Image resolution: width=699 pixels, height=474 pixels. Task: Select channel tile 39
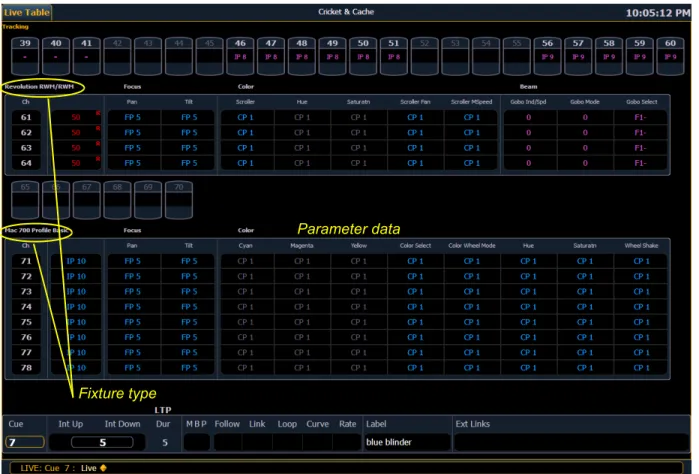[x=25, y=56]
